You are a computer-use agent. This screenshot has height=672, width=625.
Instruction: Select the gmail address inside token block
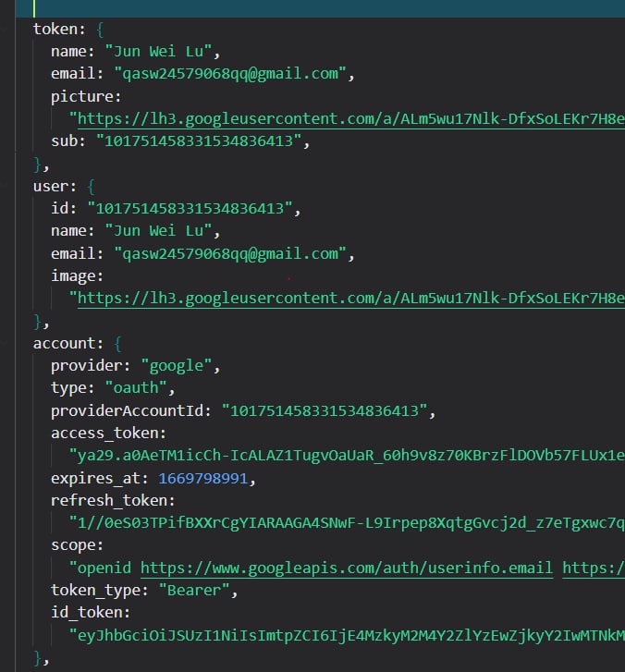pyautogui.click(x=230, y=74)
